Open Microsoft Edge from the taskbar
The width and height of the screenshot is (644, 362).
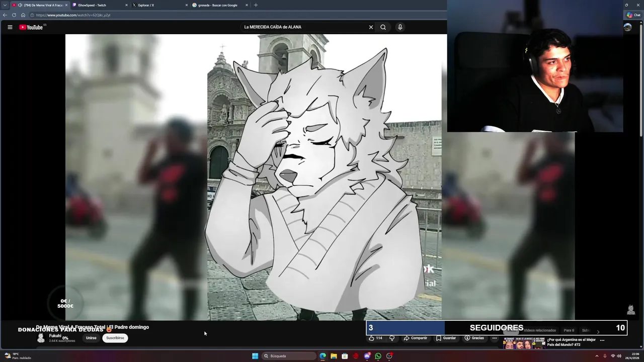323,356
